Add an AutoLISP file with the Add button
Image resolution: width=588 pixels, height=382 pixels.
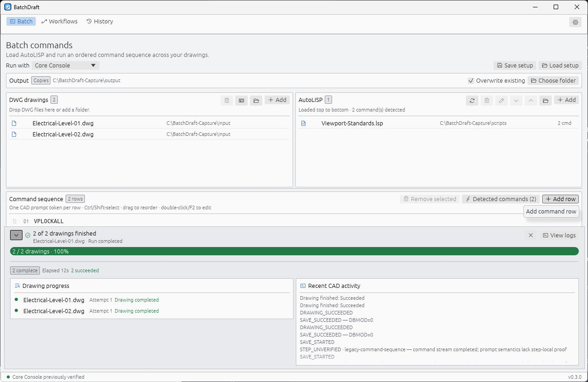566,100
